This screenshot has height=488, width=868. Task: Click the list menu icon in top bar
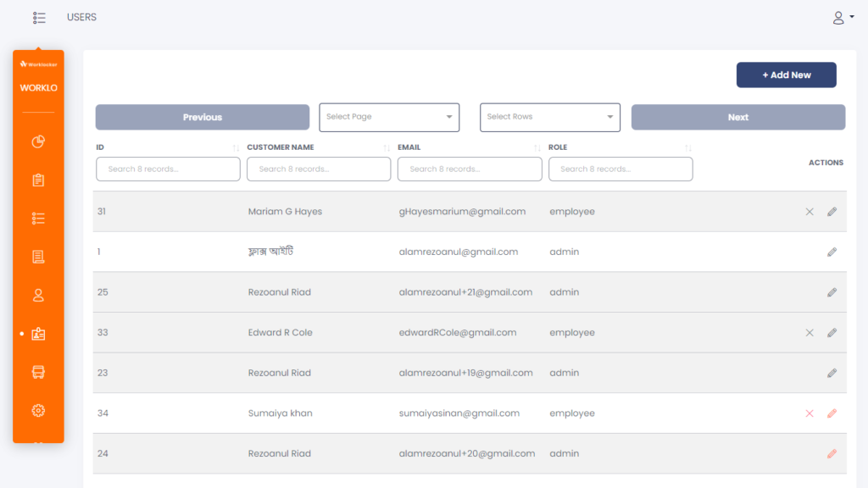(x=39, y=17)
